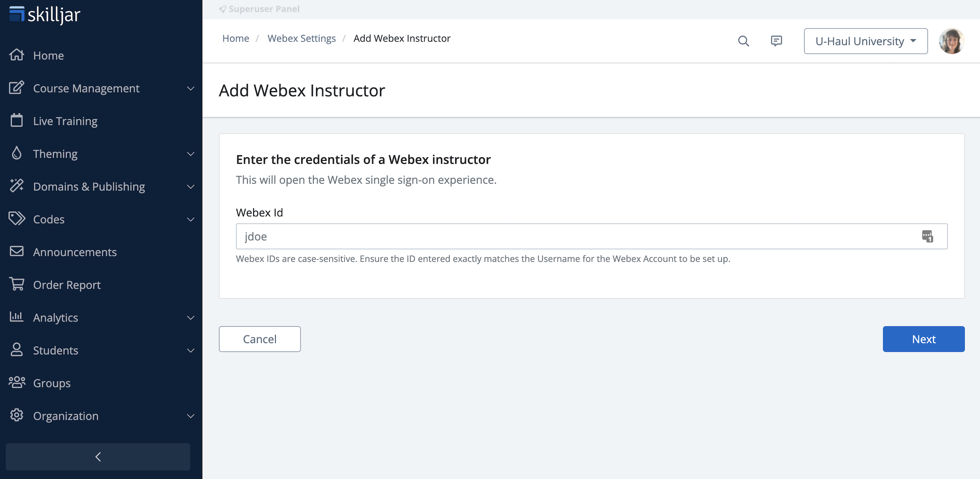
Task: Open the U-Haul University dropdown
Action: coord(865,41)
